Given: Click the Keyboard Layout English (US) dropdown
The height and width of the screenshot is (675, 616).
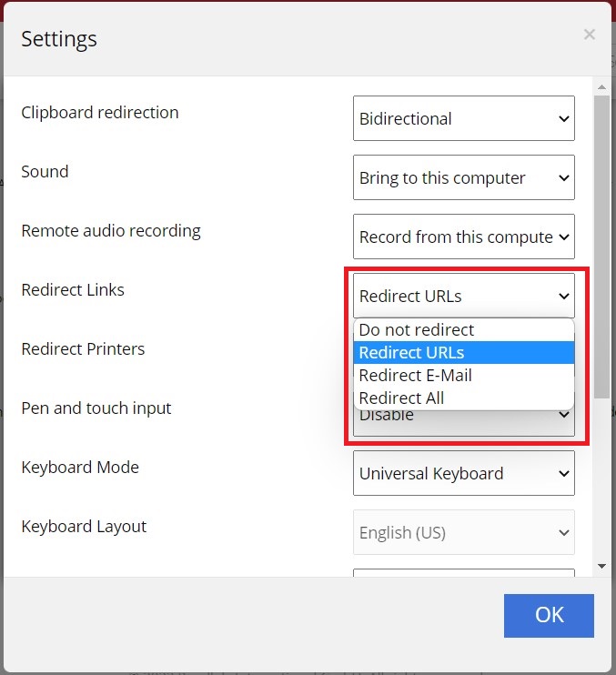Looking at the screenshot, I should (463, 532).
